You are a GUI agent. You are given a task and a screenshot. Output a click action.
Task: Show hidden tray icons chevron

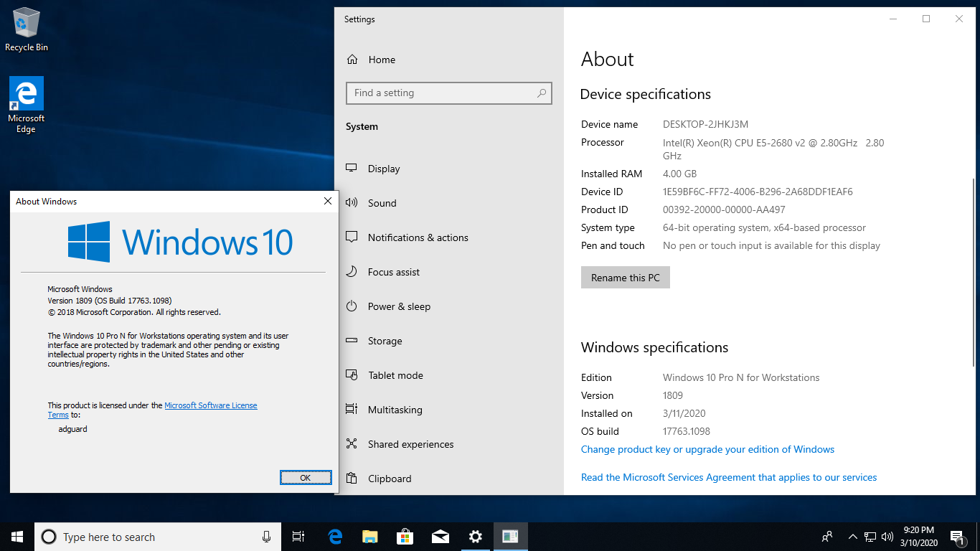click(x=853, y=537)
